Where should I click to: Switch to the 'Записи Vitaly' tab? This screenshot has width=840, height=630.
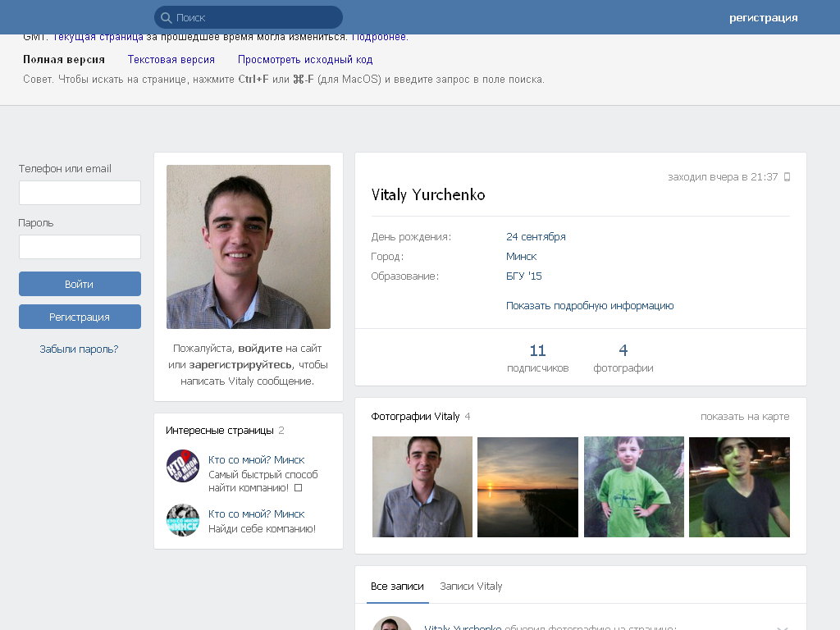(x=471, y=587)
